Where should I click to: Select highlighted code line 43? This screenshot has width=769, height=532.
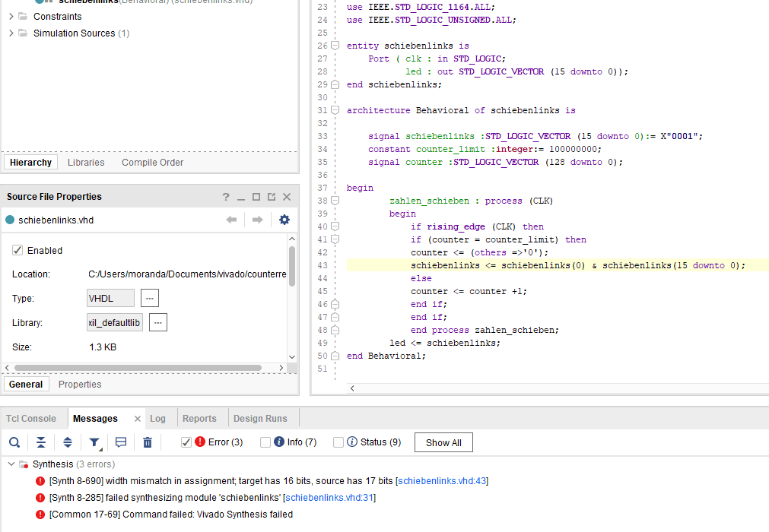558,265
